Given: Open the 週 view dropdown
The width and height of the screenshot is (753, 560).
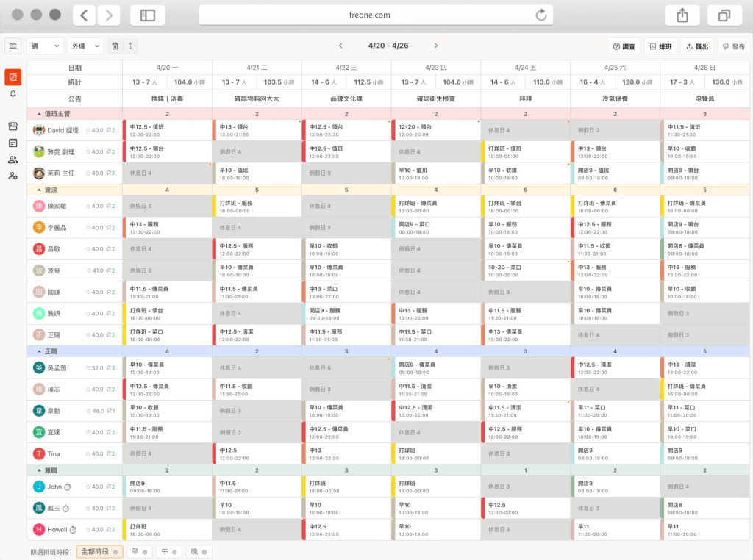Looking at the screenshot, I should coord(45,46).
